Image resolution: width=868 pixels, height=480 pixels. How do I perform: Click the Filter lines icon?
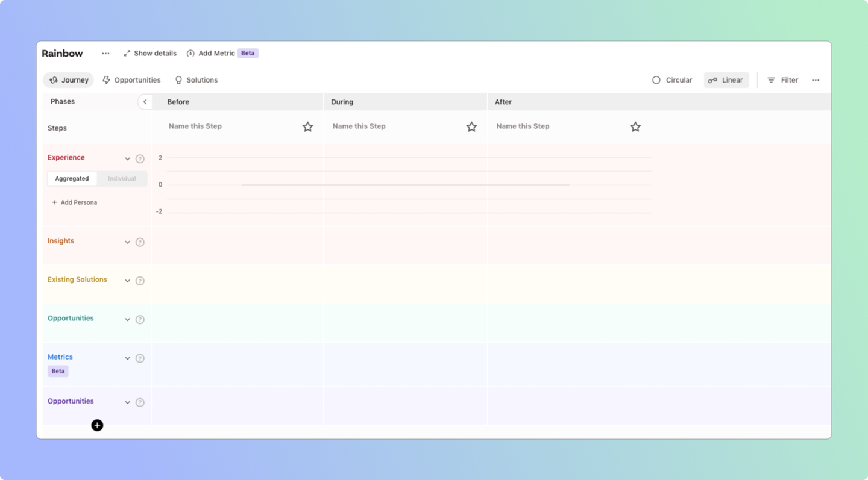point(771,80)
